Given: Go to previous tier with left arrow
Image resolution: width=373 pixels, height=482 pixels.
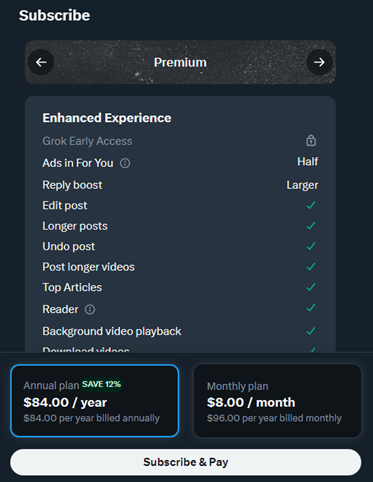Looking at the screenshot, I should (x=41, y=62).
